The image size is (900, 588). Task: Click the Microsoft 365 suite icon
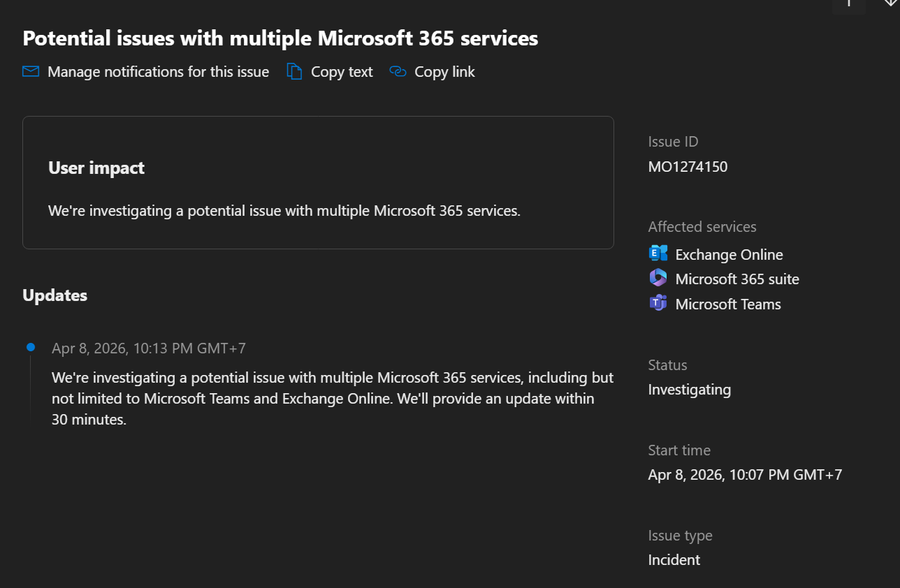tap(658, 278)
